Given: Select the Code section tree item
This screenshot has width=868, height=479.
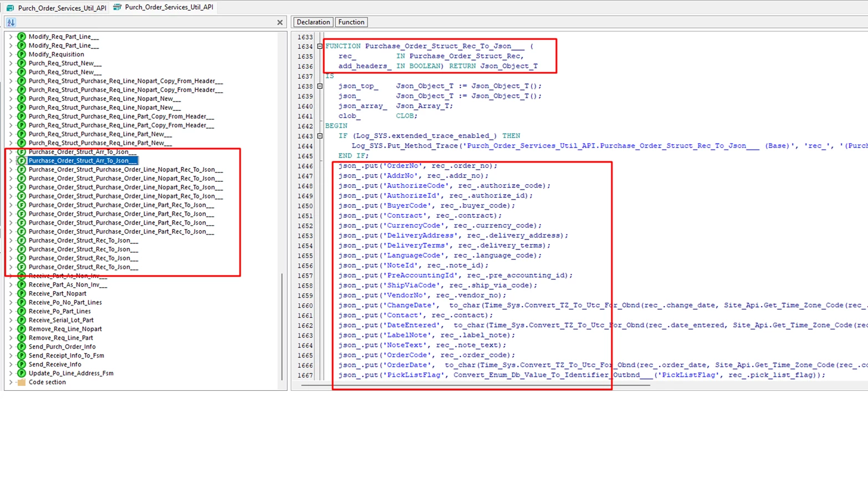Looking at the screenshot, I should (47, 382).
